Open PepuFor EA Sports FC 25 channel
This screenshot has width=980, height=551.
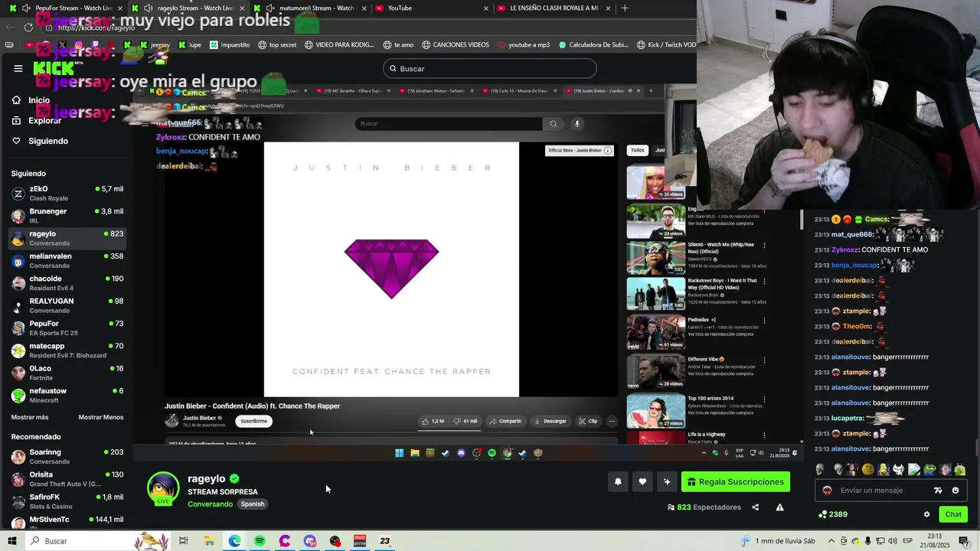point(67,328)
